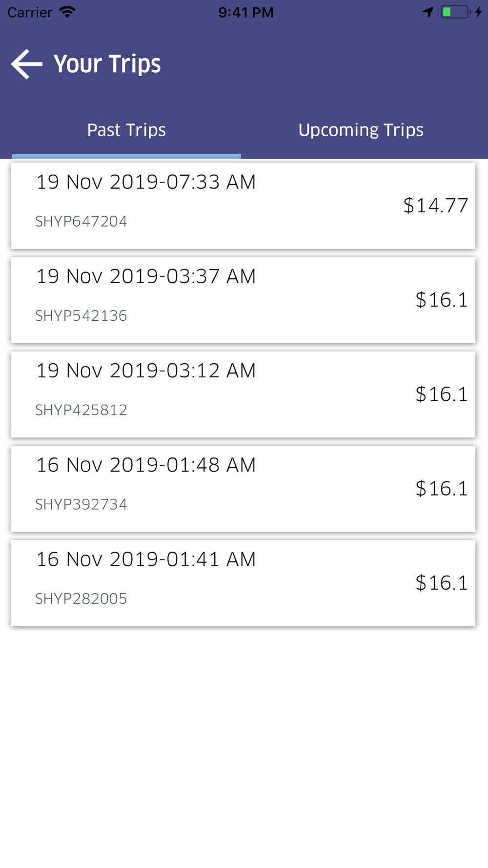Tap the Wi-Fi status icon
Viewport: 488px width, 868px height.
click(x=67, y=12)
